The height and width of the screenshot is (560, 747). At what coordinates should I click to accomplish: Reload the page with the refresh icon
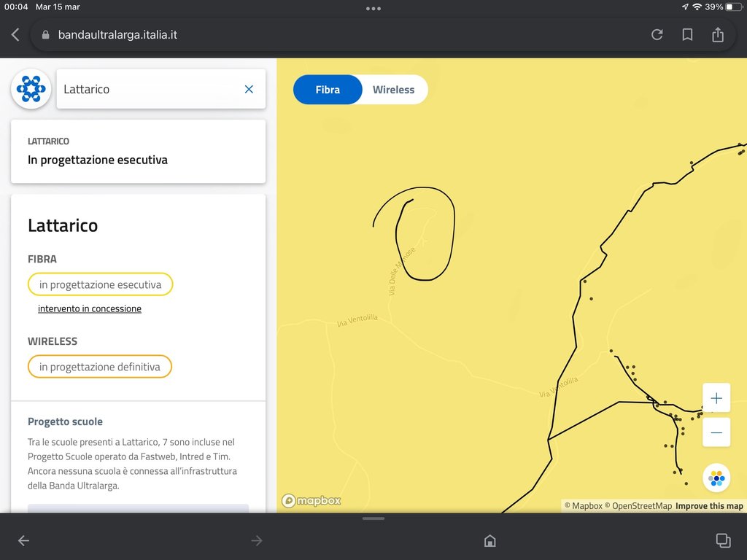657,34
